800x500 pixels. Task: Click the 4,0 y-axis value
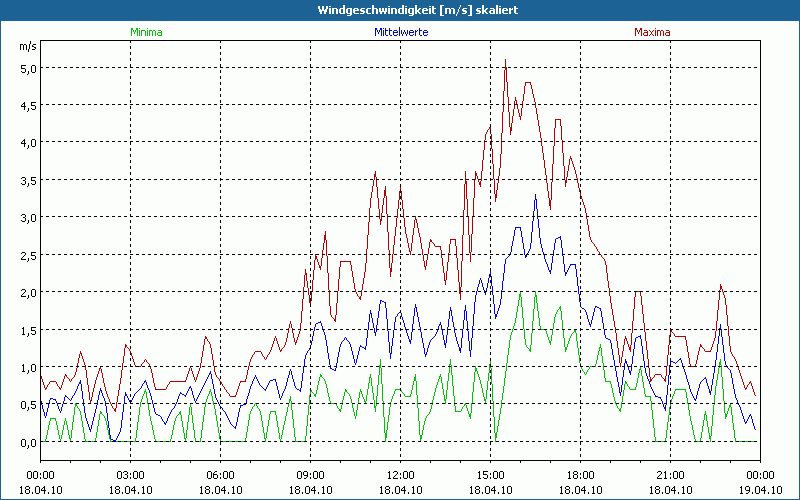(x=28, y=143)
